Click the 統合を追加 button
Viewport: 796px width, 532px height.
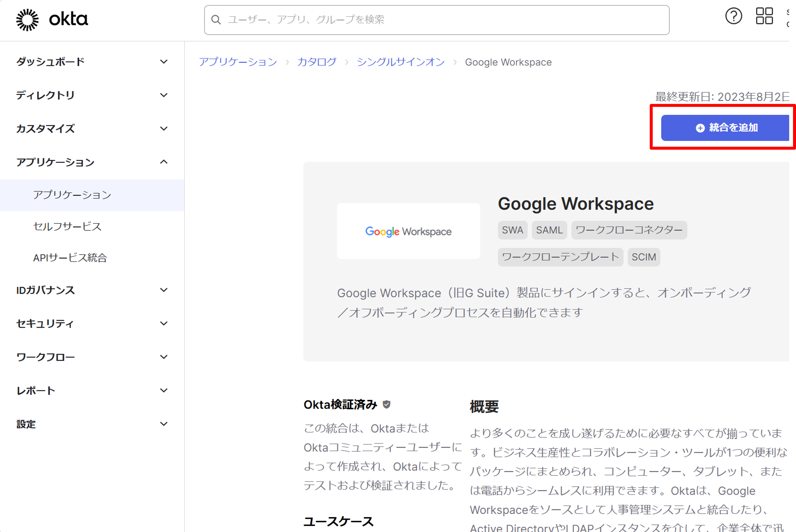tap(725, 128)
